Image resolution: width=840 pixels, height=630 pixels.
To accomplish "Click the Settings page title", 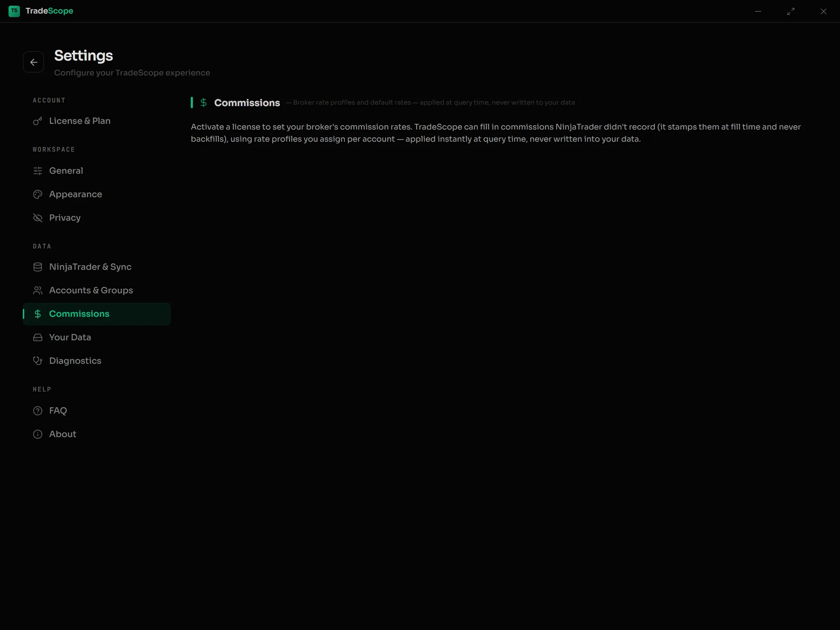I will 84,56.
